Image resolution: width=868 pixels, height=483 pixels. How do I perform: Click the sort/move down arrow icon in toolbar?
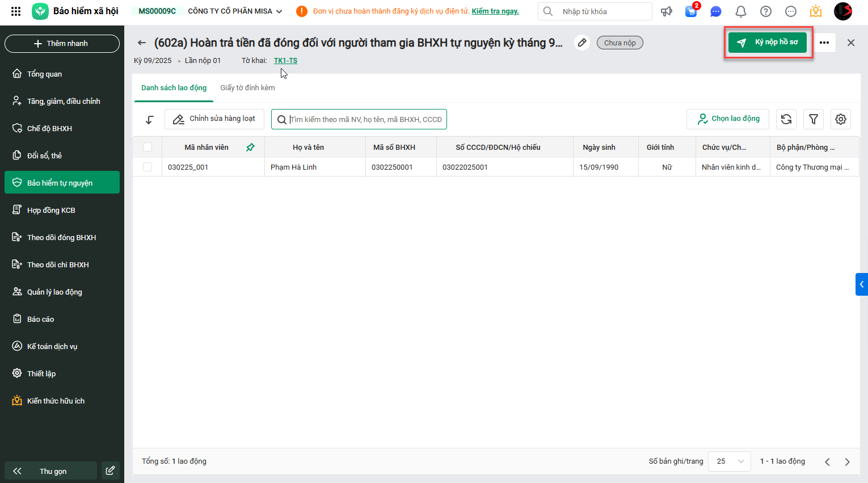pos(149,119)
